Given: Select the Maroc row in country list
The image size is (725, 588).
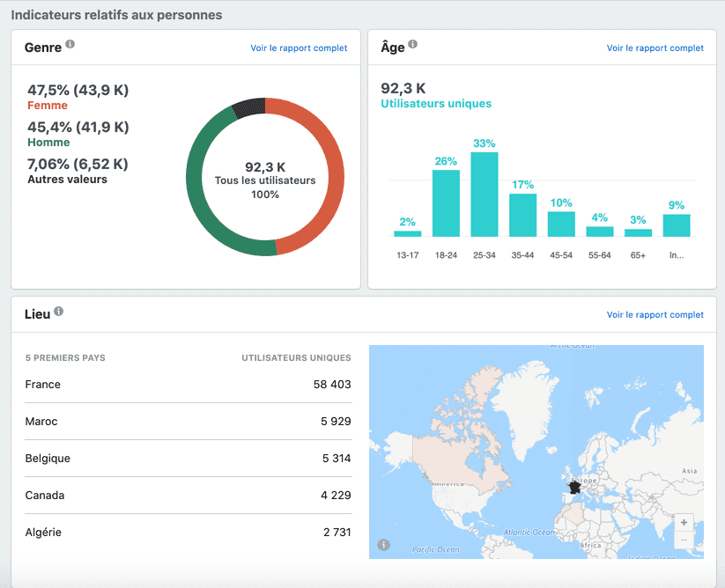Looking at the screenshot, I should 188,422.
